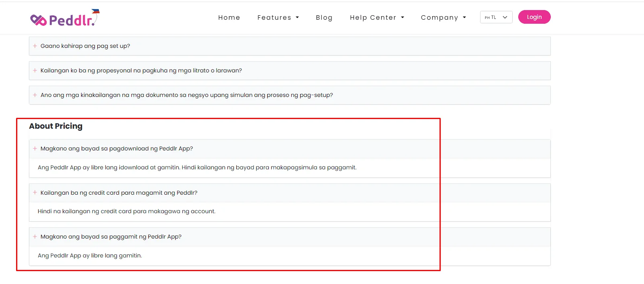644x284 pixels.
Task: Click plus icon beside 'Kailangan ko ba ng propesyonal'
Action: click(35, 70)
